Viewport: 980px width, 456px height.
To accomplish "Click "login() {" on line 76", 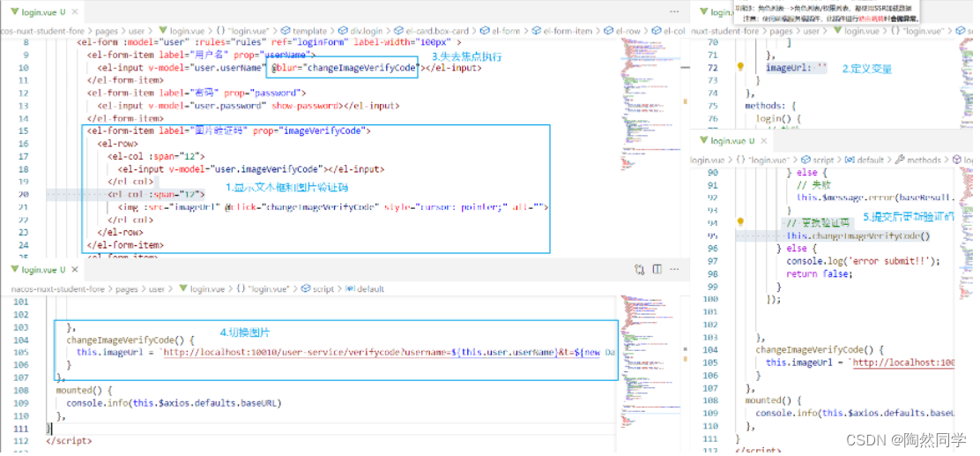I will coord(778,118).
